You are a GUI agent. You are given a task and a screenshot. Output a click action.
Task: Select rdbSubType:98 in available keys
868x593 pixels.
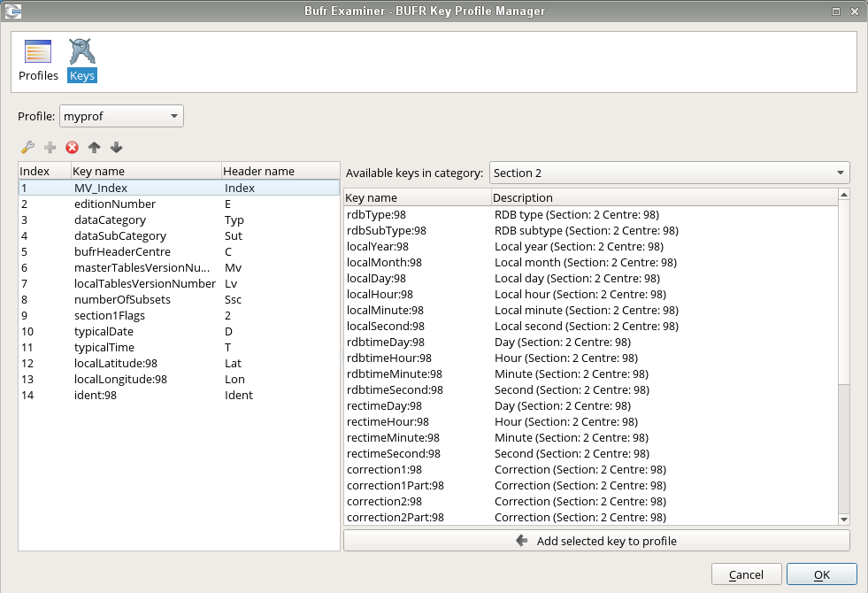591,230
